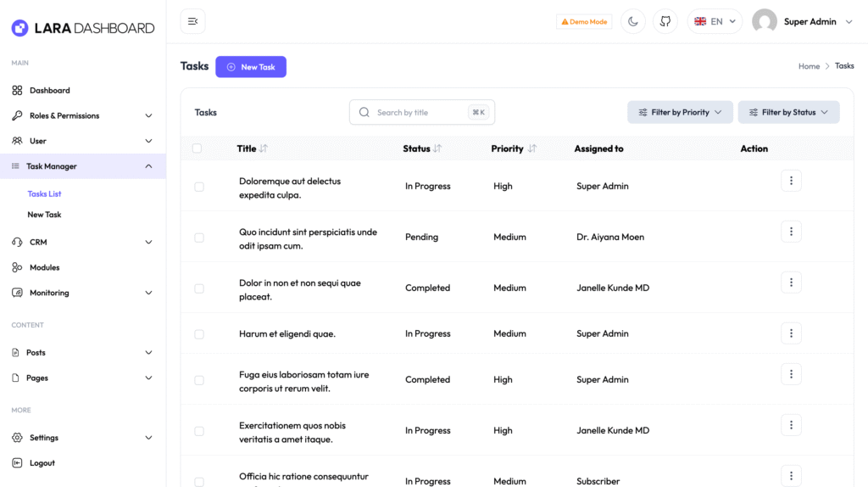Click 'Subscriber' assignee cell
Screen dimensions: 868x487
coord(598,481)
